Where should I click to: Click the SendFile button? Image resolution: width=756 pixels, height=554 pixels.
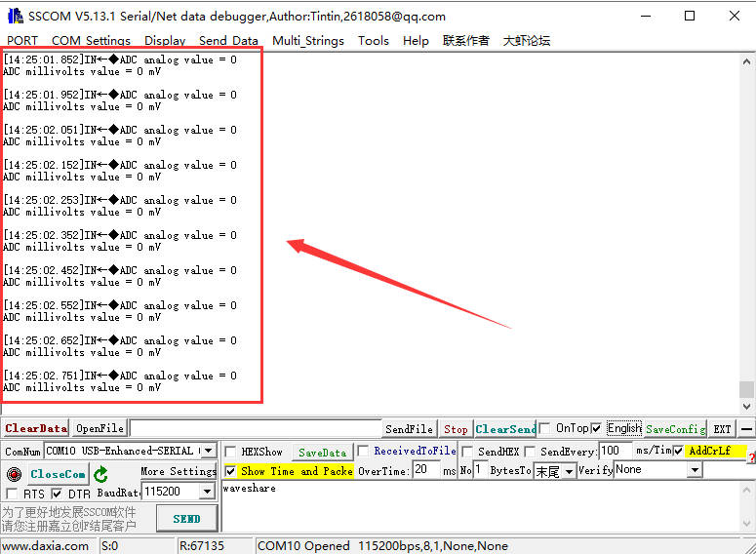410,428
